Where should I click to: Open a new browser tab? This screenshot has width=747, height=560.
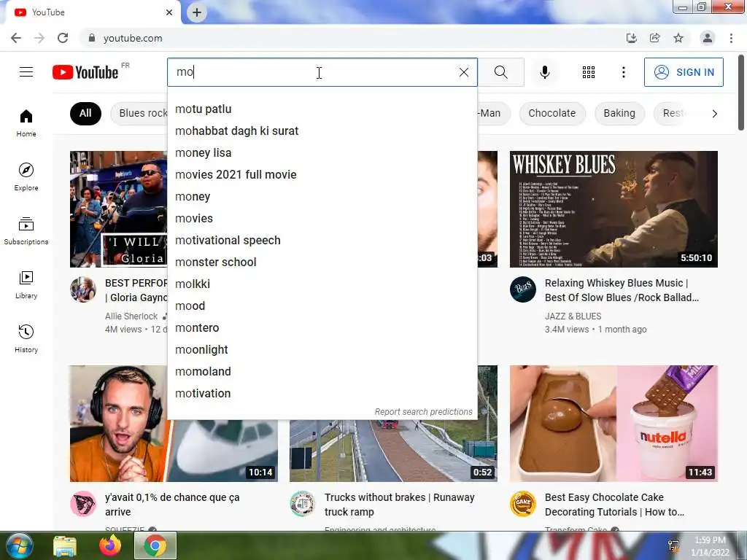(x=197, y=12)
